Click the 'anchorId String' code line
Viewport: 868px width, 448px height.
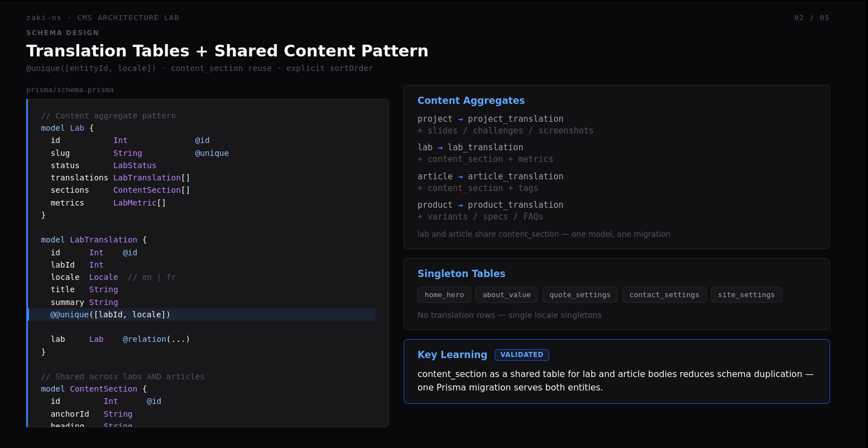92,414
